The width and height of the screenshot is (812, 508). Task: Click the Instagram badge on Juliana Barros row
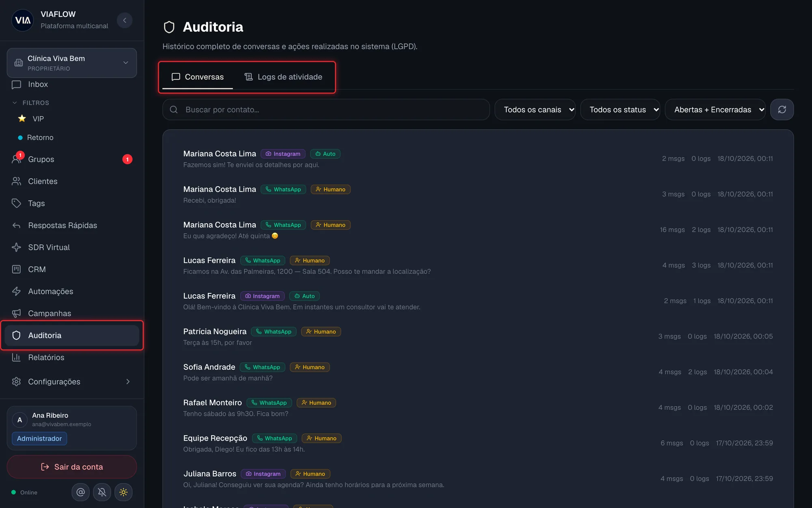click(x=263, y=474)
